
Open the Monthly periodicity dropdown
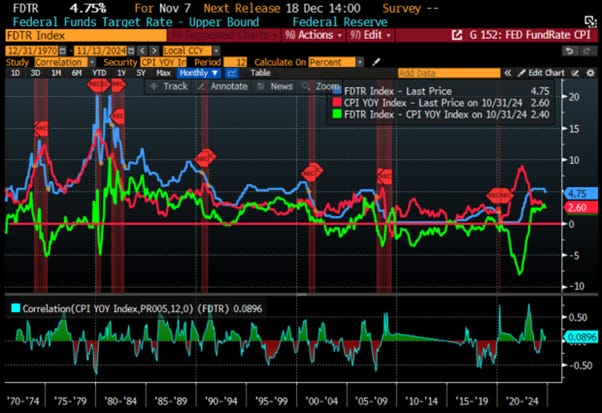click(198, 73)
